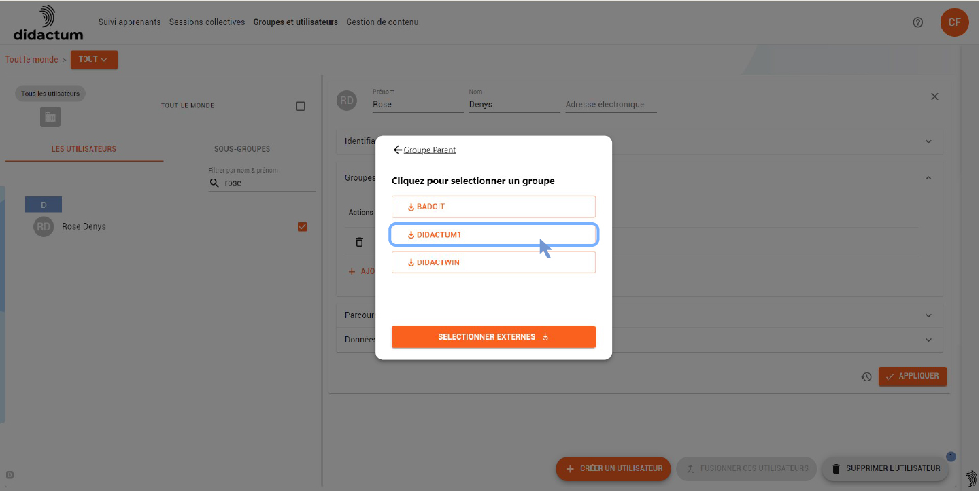Viewport: 980px width, 492px height.
Task: Click the Adresse électronique field
Action: pyautogui.click(x=611, y=105)
